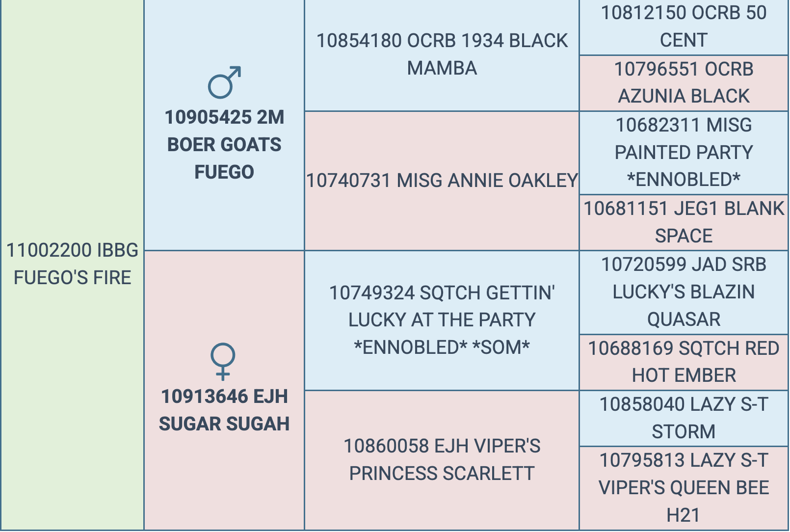Viewport: 790px width, 532px height.
Task: Select 10854180 OCRB 1934 Black Mamba
Action: (442, 54)
